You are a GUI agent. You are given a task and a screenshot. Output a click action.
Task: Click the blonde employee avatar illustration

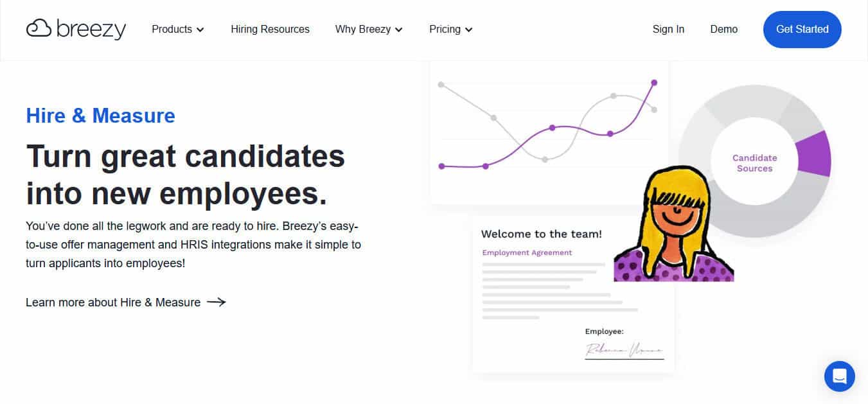click(673, 224)
